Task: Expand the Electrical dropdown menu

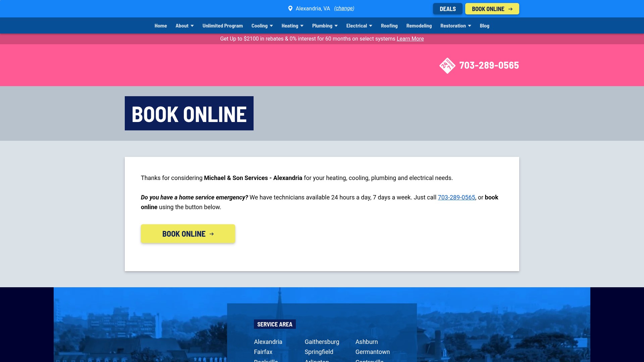Action: (359, 26)
